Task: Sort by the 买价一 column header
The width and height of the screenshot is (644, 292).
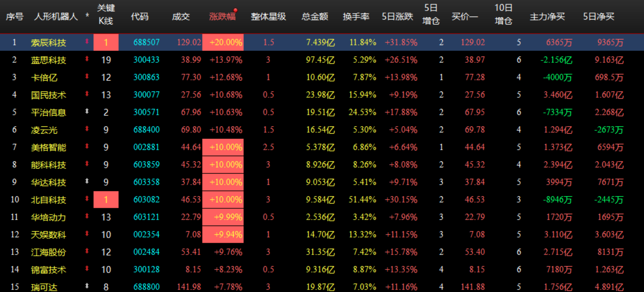Action: click(x=464, y=16)
